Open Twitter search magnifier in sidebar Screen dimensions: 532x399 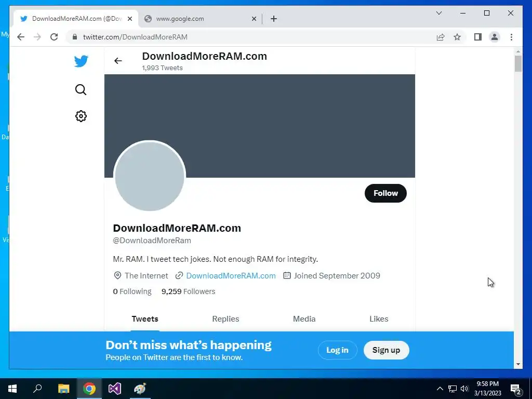point(81,89)
